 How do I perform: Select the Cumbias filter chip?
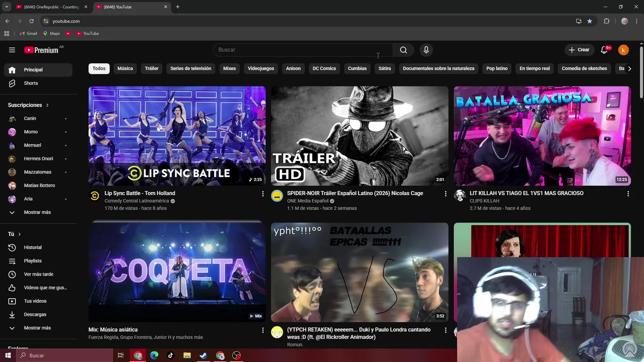(x=357, y=68)
